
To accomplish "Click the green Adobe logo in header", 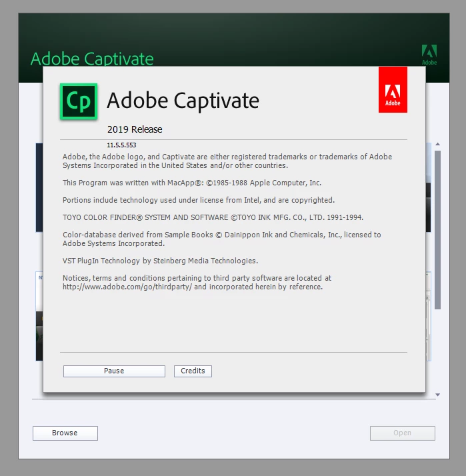I will click(429, 55).
